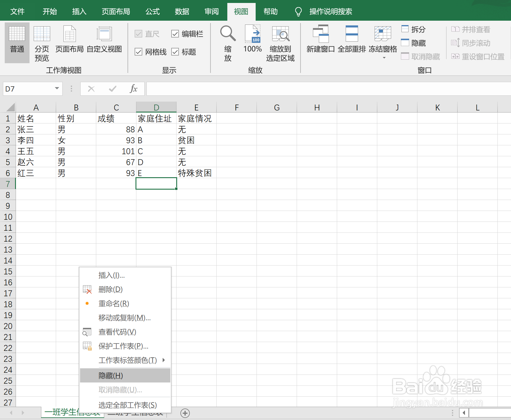
Task: Choose Rename (重命名) from context menu
Action: point(125,303)
